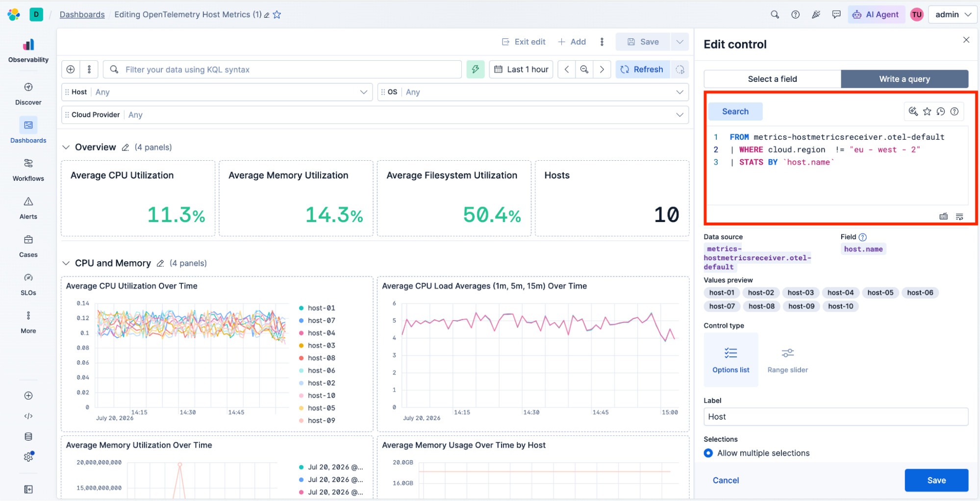Image resolution: width=980 pixels, height=501 pixels.
Task: Open the Last 1 hour time picker
Action: (x=521, y=70)
